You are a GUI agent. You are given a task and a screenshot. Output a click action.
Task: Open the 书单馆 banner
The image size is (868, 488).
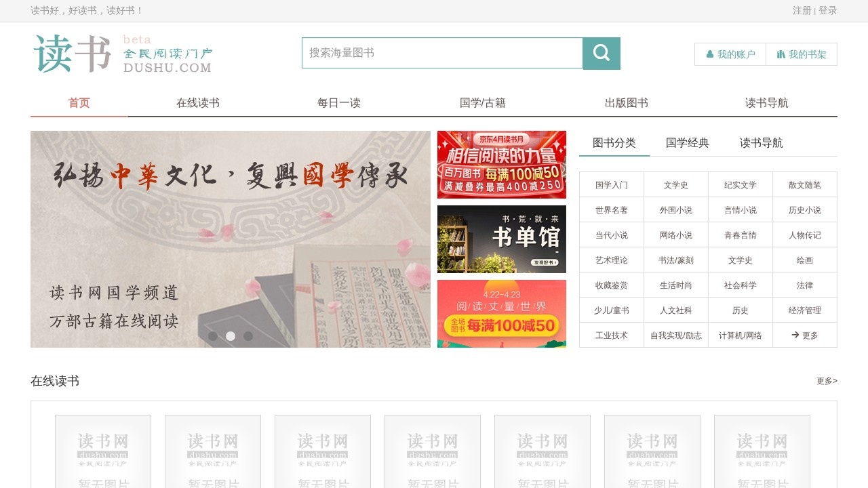click(x=502, y=239)
